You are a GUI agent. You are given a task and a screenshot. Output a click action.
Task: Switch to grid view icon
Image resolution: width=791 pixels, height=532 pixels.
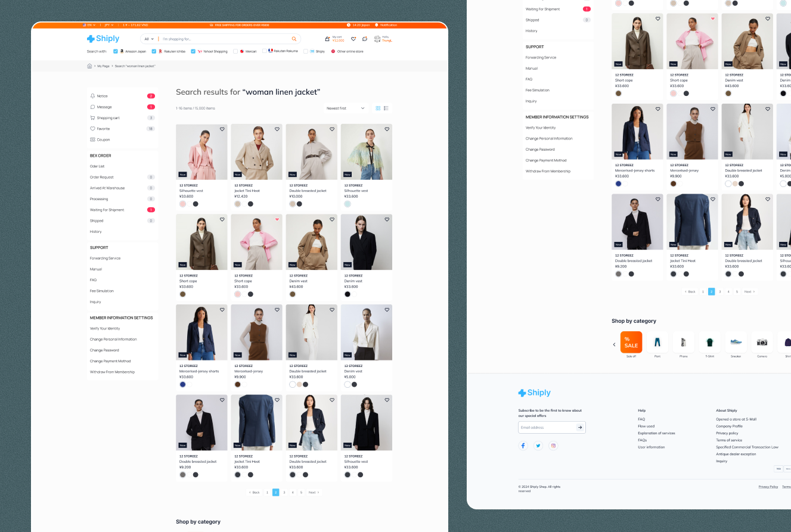[x=378, y=108]
